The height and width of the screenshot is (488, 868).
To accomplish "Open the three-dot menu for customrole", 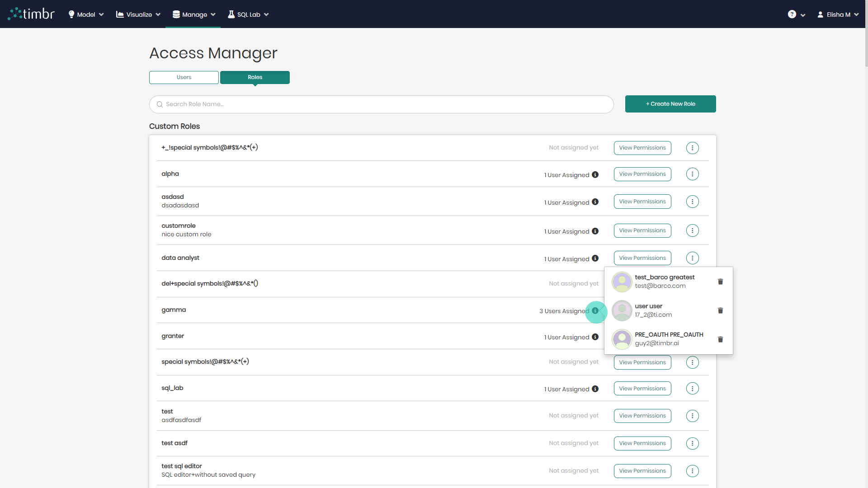I will pos(692,230).
